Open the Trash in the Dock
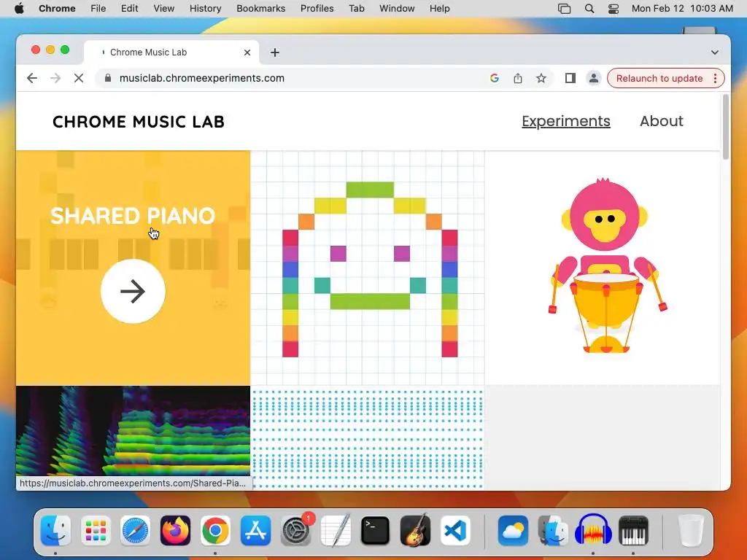This screenshot has width=747, height=560. (691, 531)
